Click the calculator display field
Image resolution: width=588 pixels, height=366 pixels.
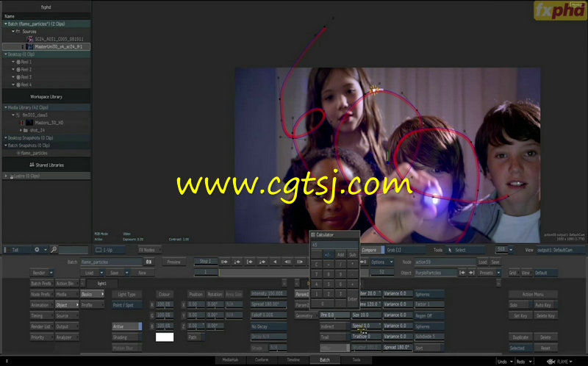click(x=334, y=245)
